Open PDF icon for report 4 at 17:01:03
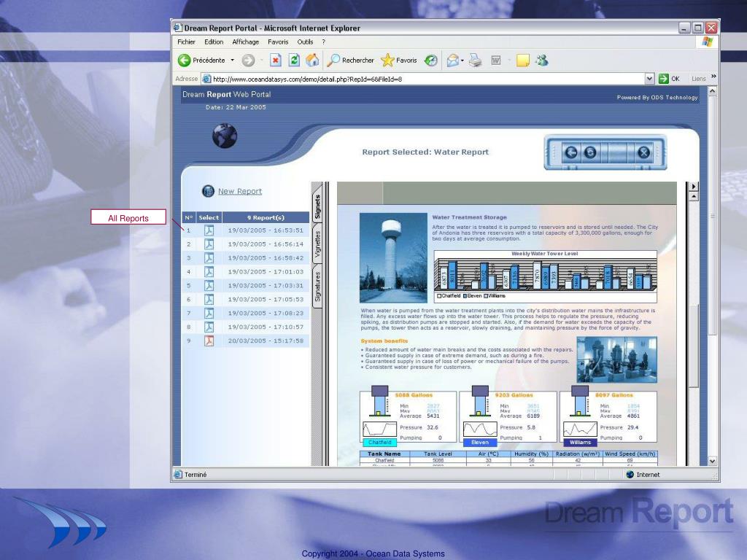 tap(209, 272)
